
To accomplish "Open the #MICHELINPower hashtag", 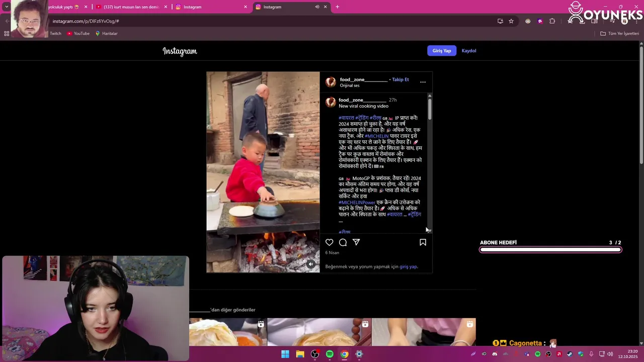I will (357, 202).
